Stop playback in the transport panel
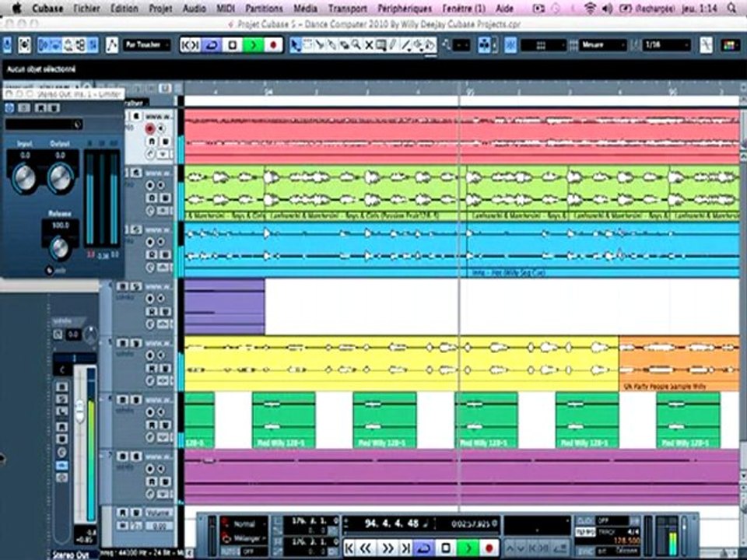747x560 pixels. [x=447, y=548]
